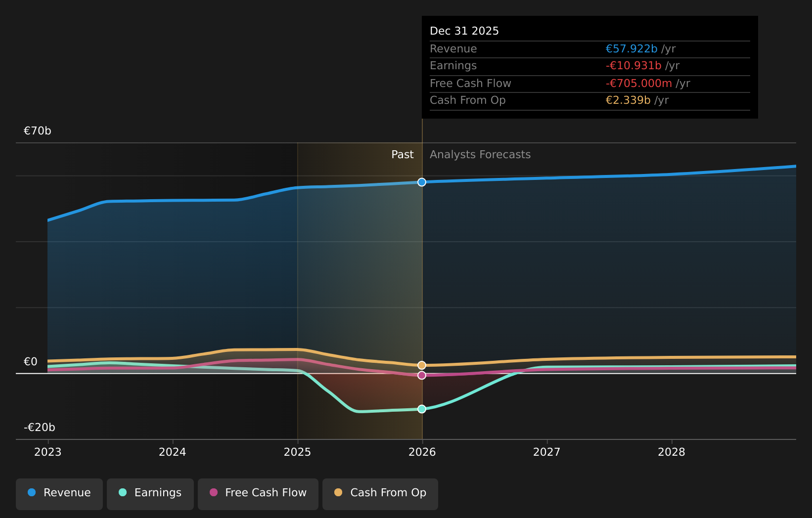Open details for the Revenue tooltip row

pyautogui.click(x=453, y=48)
